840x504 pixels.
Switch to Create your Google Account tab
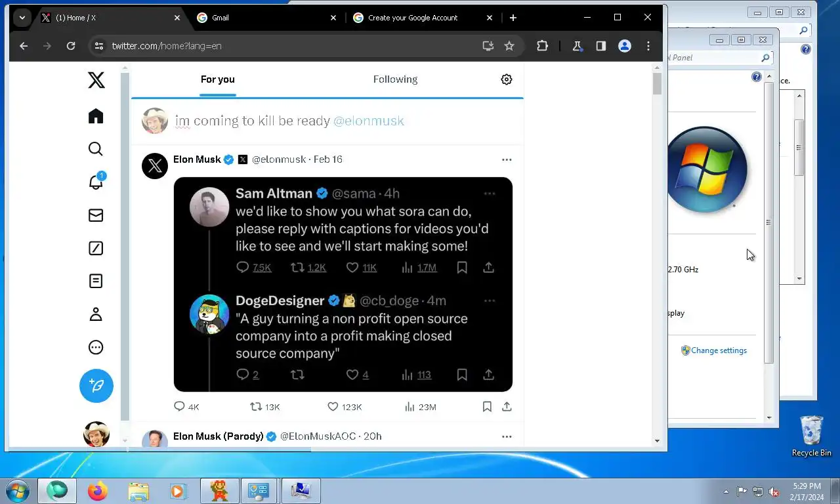click(x=422, y=18)
